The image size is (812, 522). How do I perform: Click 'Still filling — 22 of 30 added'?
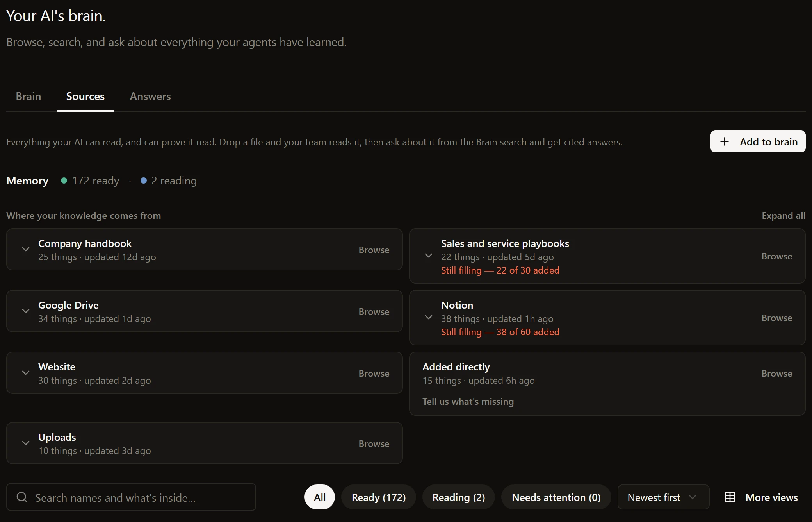tap(500, 270)
